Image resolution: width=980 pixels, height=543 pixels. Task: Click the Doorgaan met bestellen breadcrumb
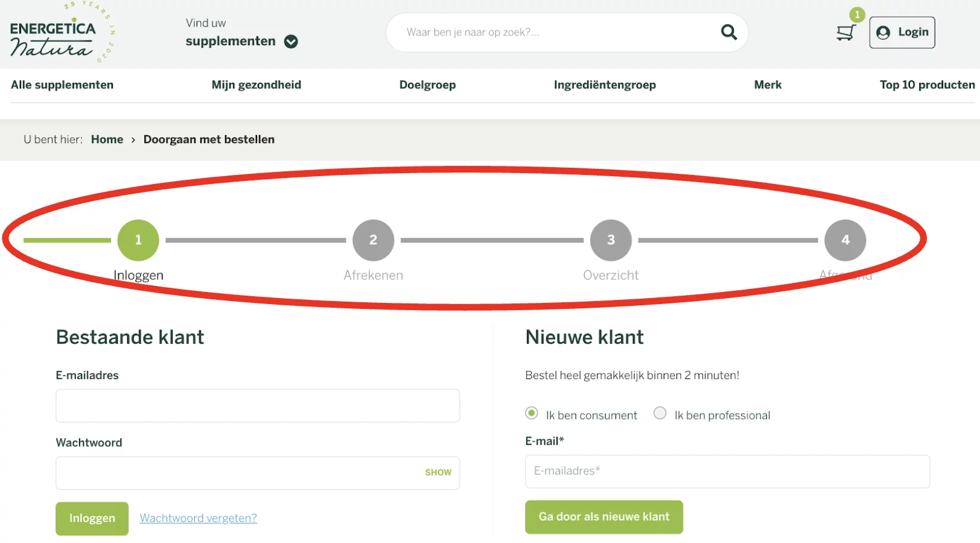209,139
